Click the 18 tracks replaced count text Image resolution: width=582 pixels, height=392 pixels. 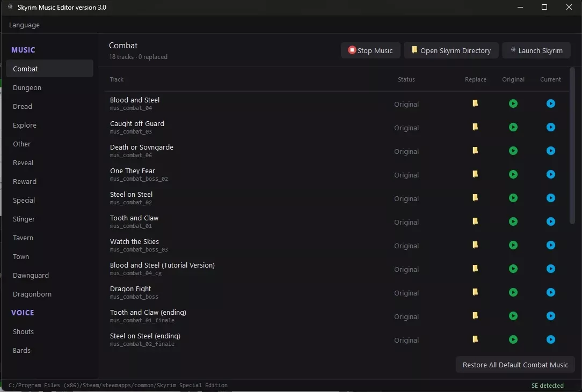coord(138,57)
